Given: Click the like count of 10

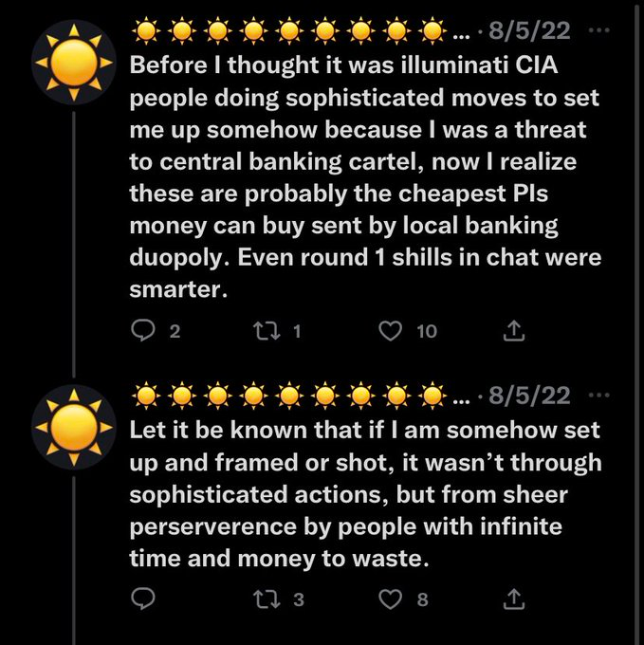Looking at the screenshot, I should pos(426,330).
